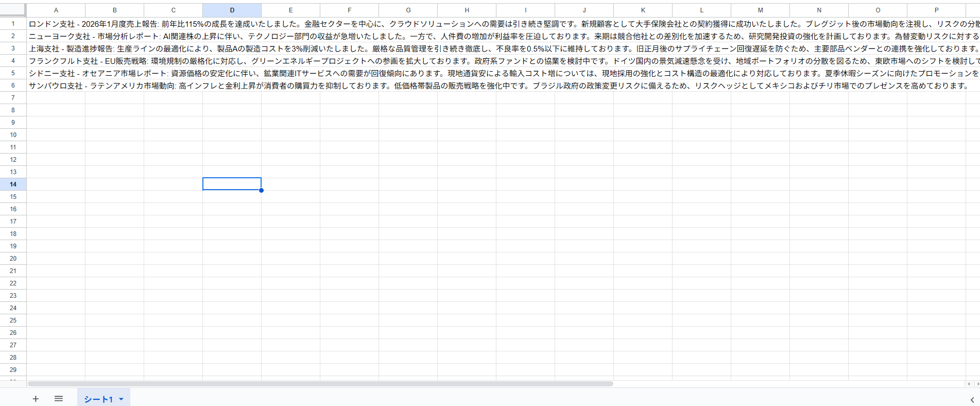Viewport: 980px width, 406px height.
Task: Click cell starting with ニューヨーク支社
Action: click(56, 36)
